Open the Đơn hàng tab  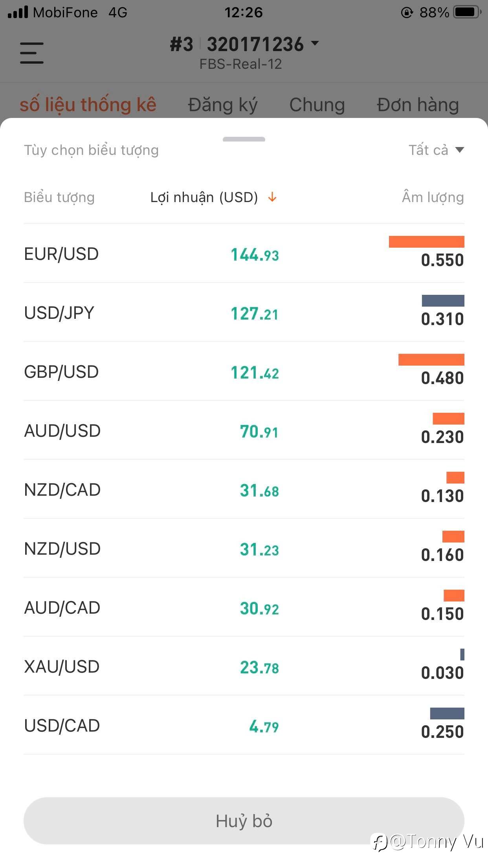point(418,105)
